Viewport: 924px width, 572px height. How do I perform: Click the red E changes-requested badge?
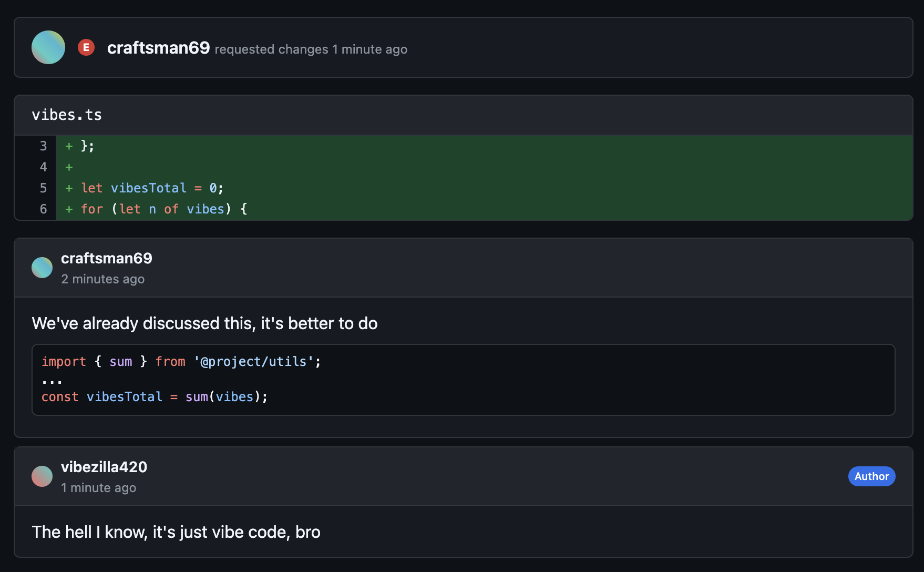point(86,47)
